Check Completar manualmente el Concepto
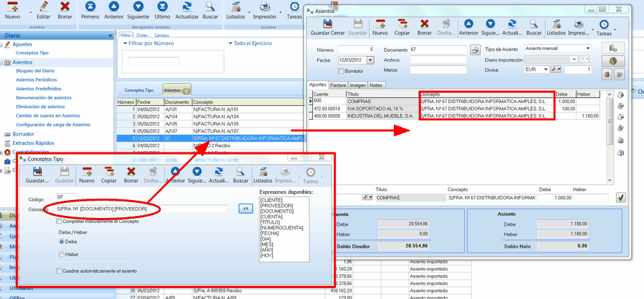This screenshot has width=644, height=299. click(59, 221)
